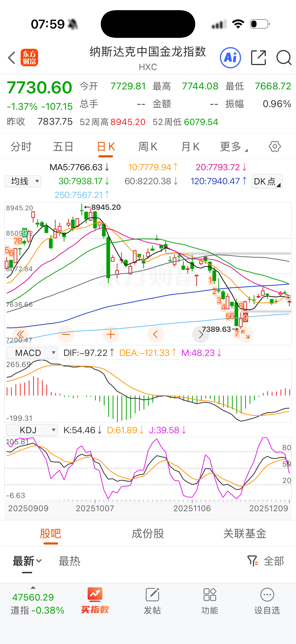Image resolution: width=296 pixels, height=644 pixels.
Task: Expand the 更多 period menu
Action: 234,146
